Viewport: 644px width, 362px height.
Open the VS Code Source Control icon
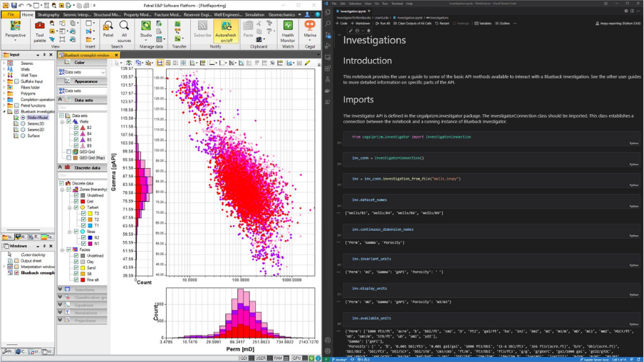point(327,36)
